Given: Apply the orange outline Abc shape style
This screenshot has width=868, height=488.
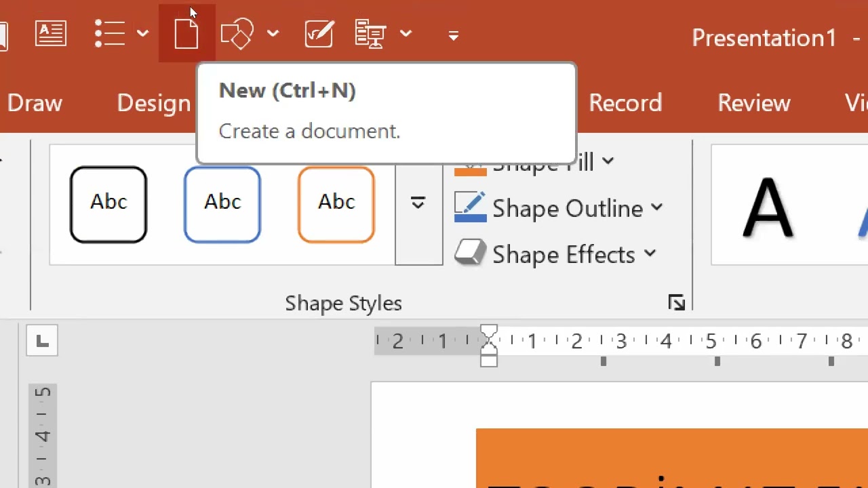Looking at the screenshot, I should (x=336, y=205).
